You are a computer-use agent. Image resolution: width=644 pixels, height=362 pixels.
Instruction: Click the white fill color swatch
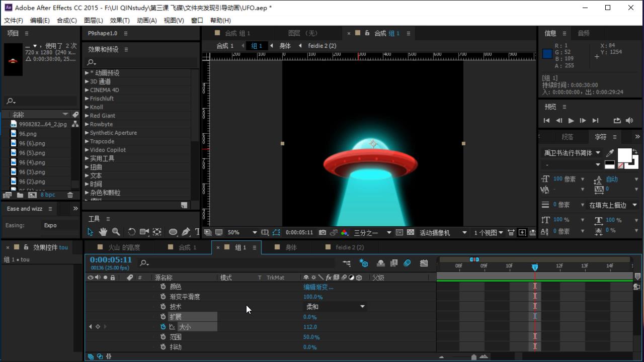[624, 155]
